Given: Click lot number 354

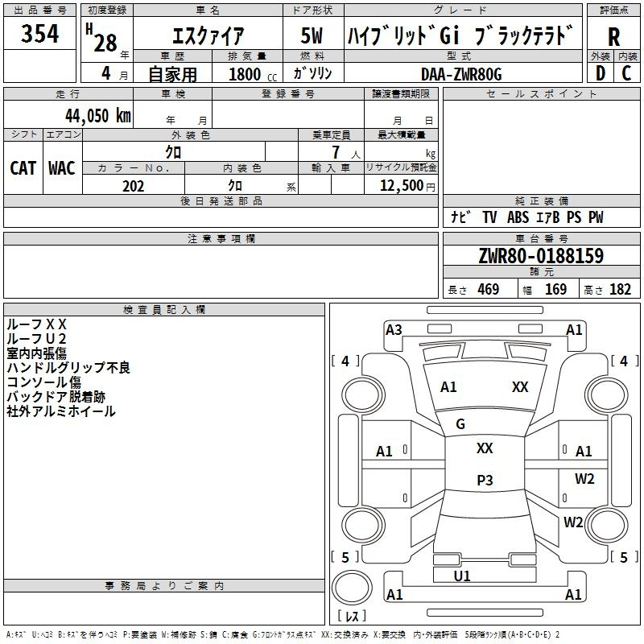Looking at the screenshot, I should [39, 33].
